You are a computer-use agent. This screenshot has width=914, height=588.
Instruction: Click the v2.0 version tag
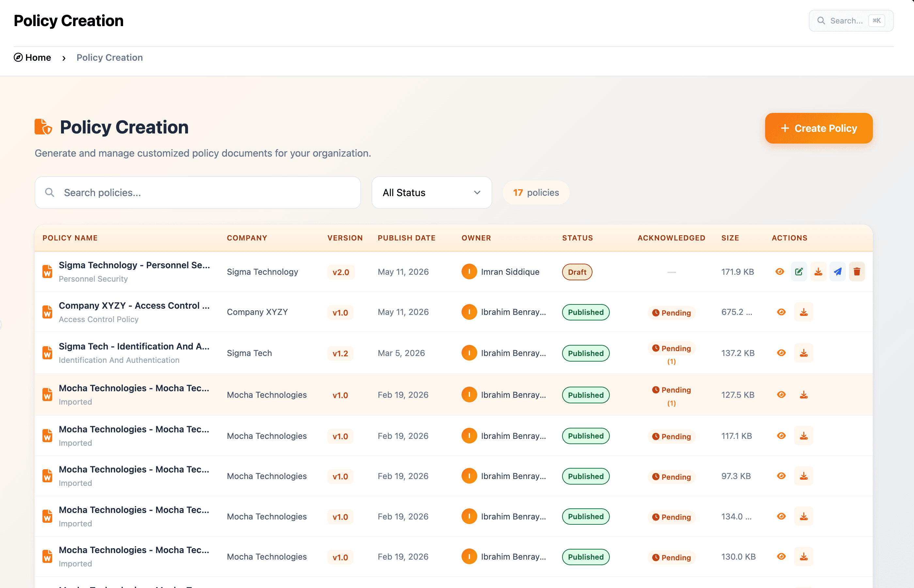pyautogui.click(x=341, y=272)
